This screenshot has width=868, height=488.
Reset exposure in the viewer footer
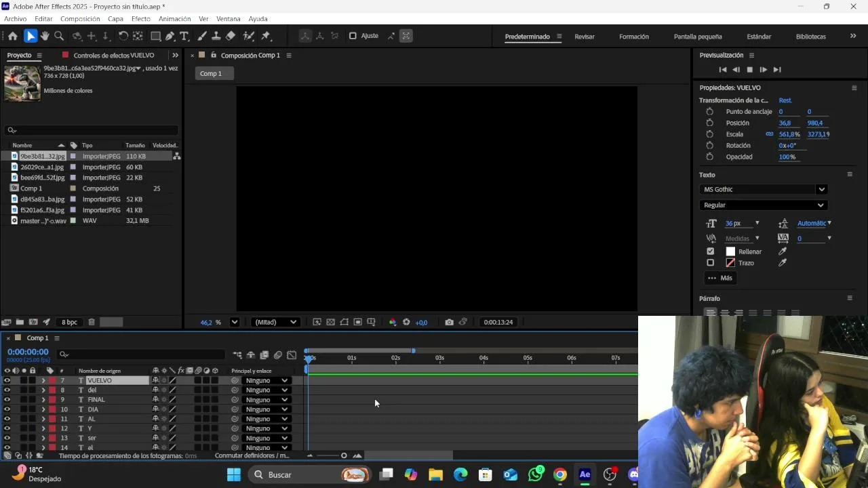click(406, 323)
